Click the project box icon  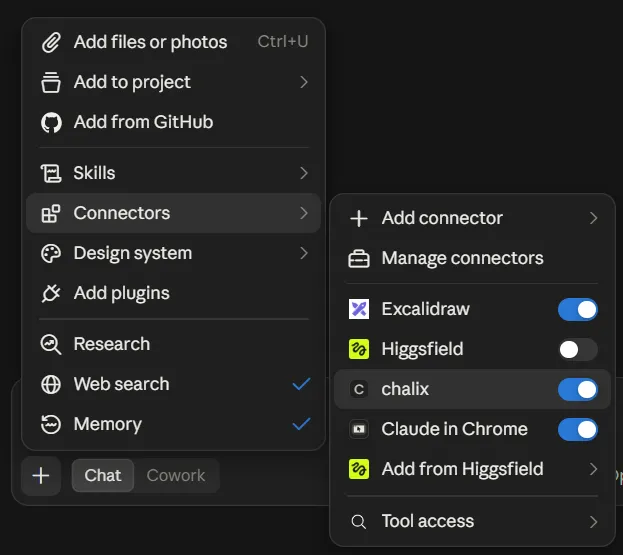[51, 82]
